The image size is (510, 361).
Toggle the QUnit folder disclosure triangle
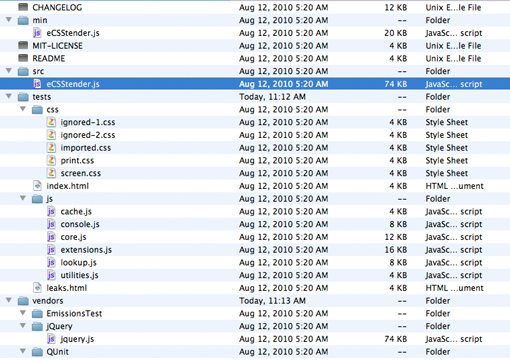(x=23, y=351)
